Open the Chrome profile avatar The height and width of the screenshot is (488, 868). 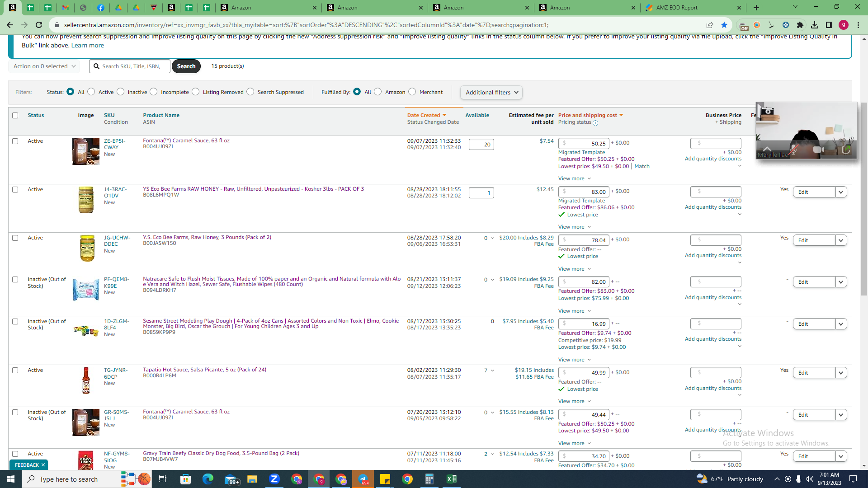pyautogui.click(x=844, y=25)
